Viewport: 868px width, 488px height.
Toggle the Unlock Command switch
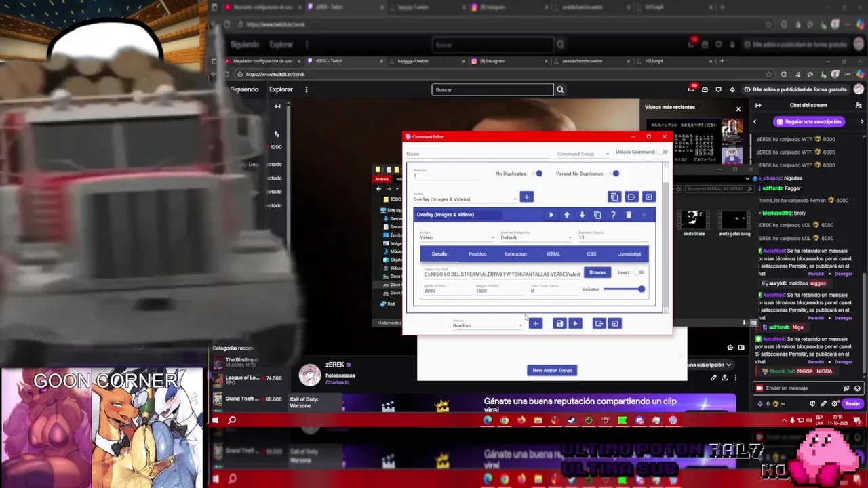pyautogui.click(x=663, y=152)
